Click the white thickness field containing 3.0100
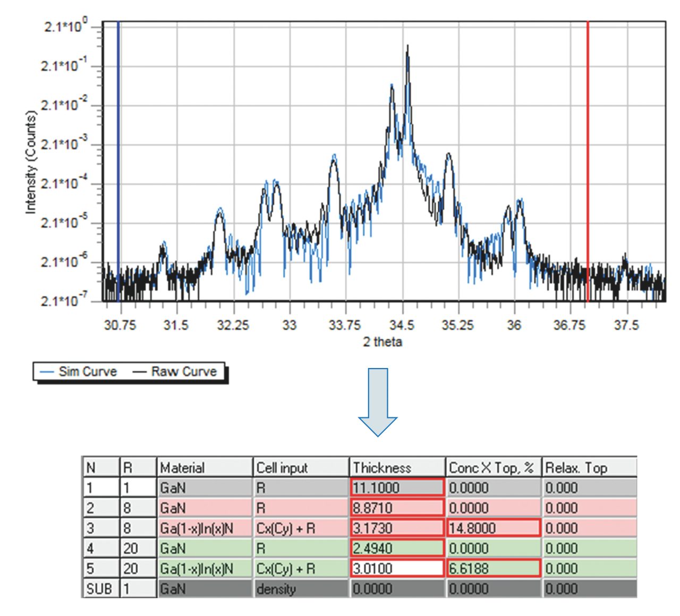Viewport: 680px width, 616px height. [x=397, y=568]
